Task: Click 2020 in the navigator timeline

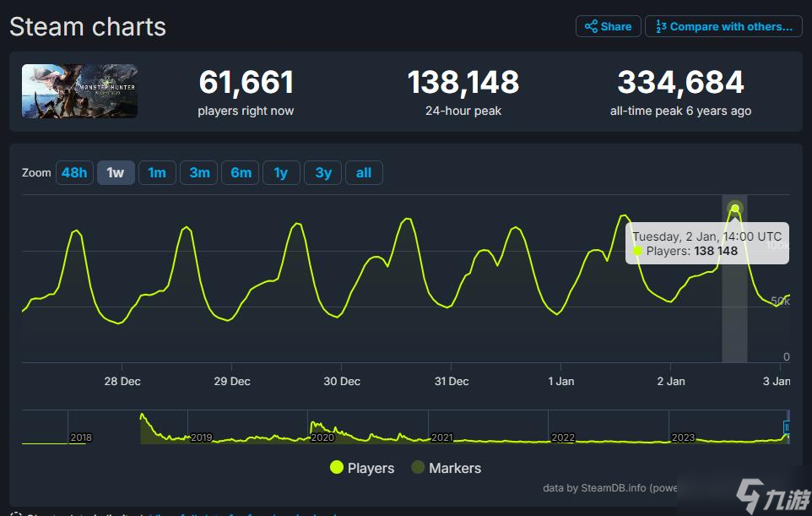Action: 322,437
